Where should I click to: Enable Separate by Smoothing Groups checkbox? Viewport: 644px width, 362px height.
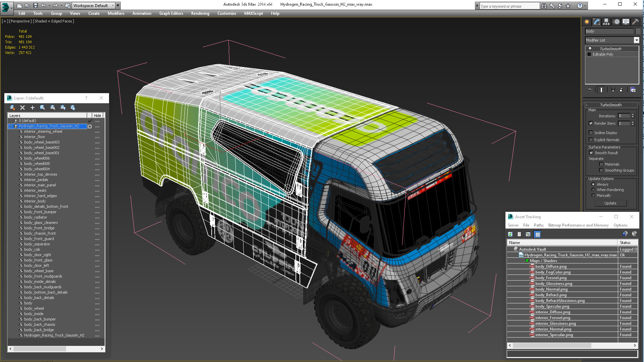601,170
